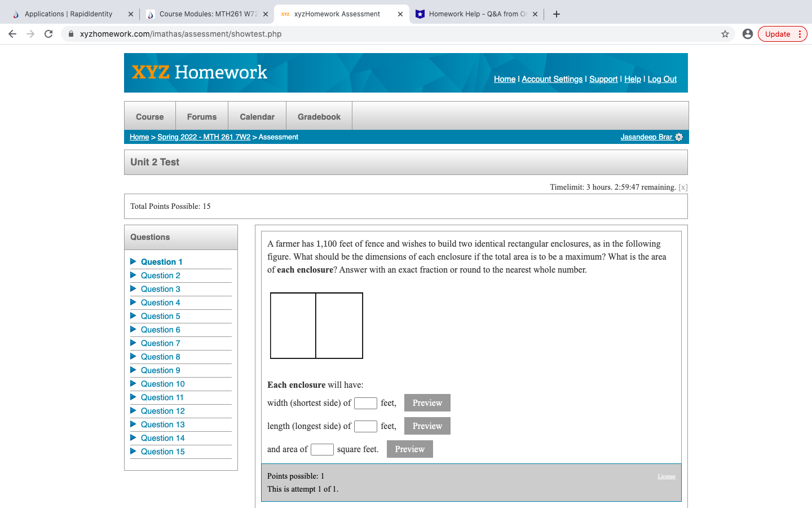Reload the page with the refresh icon
812x508 pixels.
click(x=48, y=34)
